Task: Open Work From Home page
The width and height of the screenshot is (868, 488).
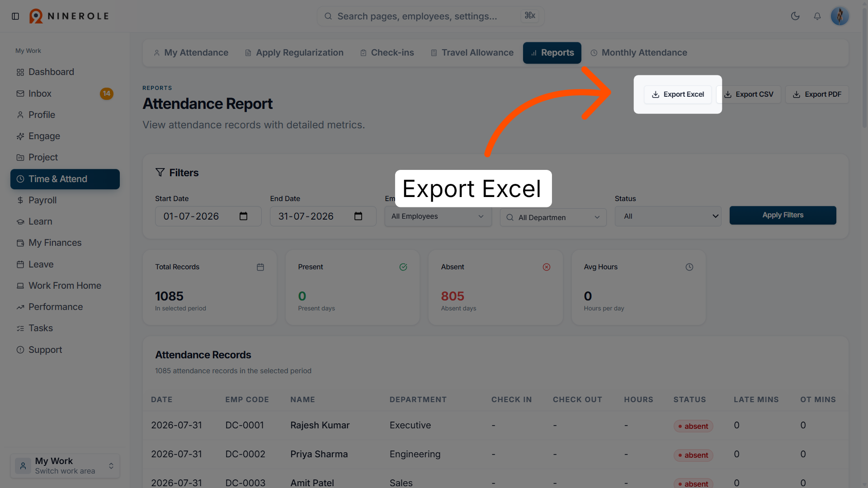Action: [x=65, y=286]
